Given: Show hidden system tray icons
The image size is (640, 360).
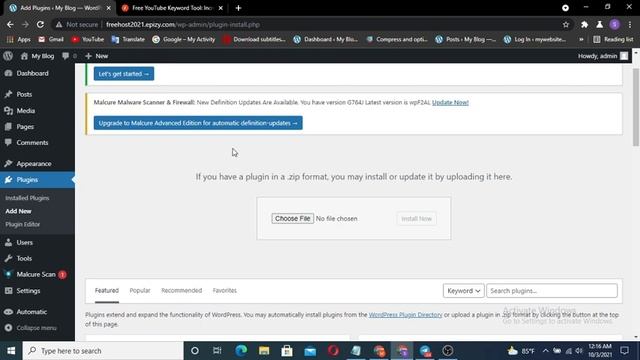Looking at the screenshot, I should [x=545, y=351].
